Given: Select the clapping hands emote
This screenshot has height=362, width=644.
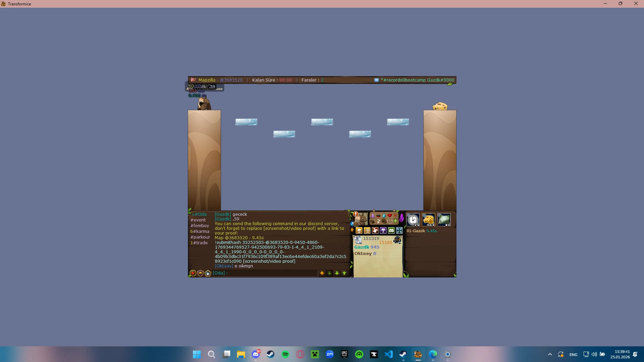Looking at the screenshot, I should coord(373,221).
